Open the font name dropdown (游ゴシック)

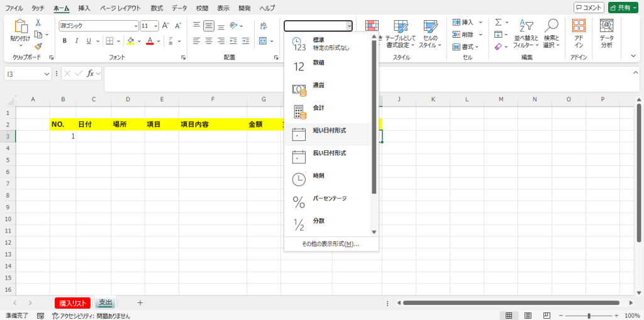click(x=135, y=26)
